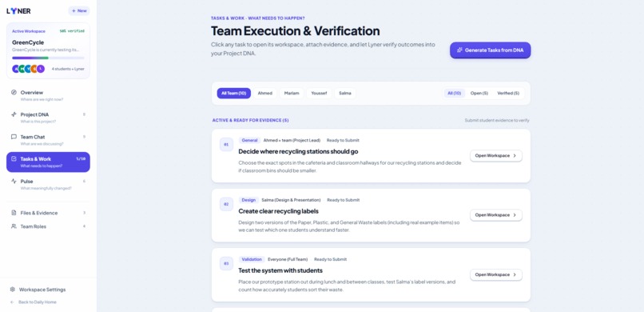The image size is (644, 312).
Task: Click the GreenCycle verification progress bar
Action: (x=48, y=58)
